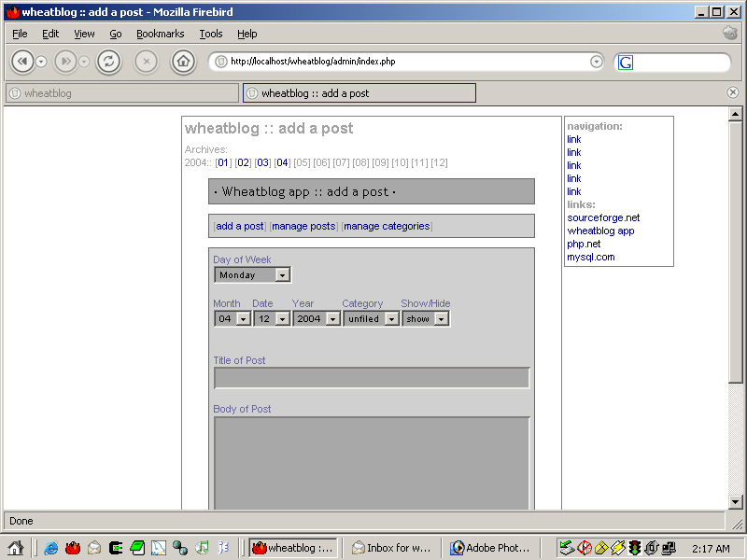Click the Home icon in the toolbar
747x560 pixels.
(183, 62)
